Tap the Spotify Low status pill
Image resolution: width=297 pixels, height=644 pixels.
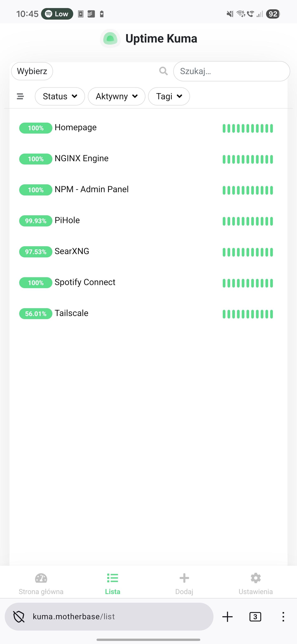pos(57,14)
